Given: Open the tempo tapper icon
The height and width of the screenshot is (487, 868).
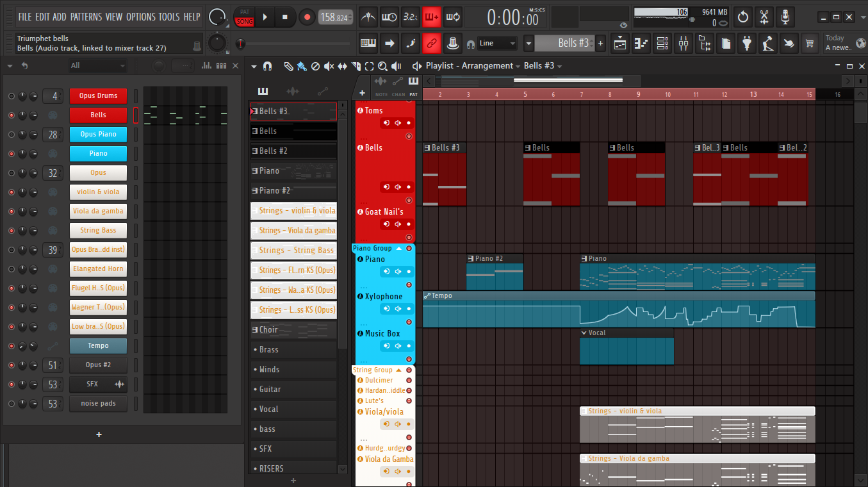Looking at the screenshot, I should (x=768, y=43).
